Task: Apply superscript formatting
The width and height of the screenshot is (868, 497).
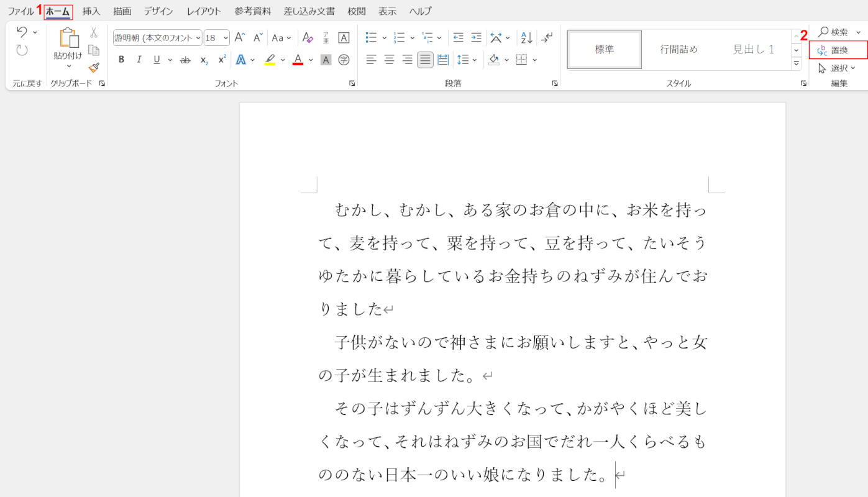Action: pyautogui.click(x=222, y=60)
